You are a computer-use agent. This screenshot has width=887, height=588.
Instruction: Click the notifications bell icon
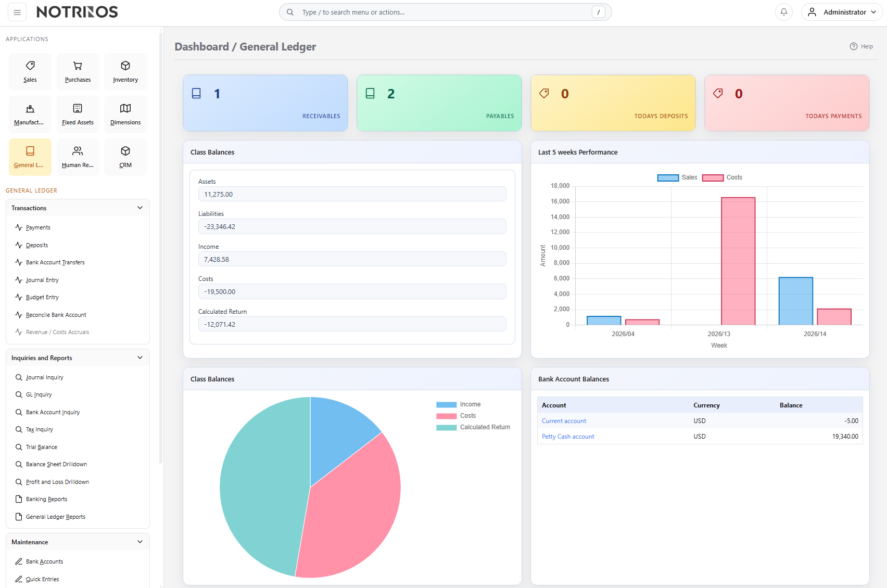pos(784,12)
